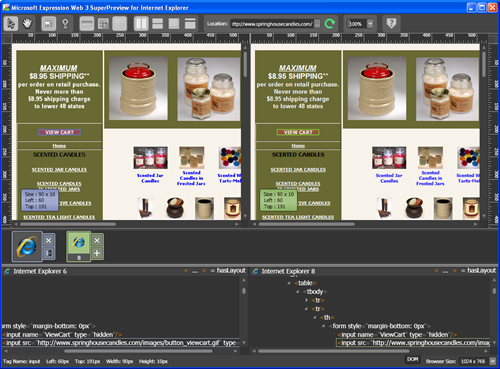
Task: Choose the overlay layout mode
Action: coord(174,24)
